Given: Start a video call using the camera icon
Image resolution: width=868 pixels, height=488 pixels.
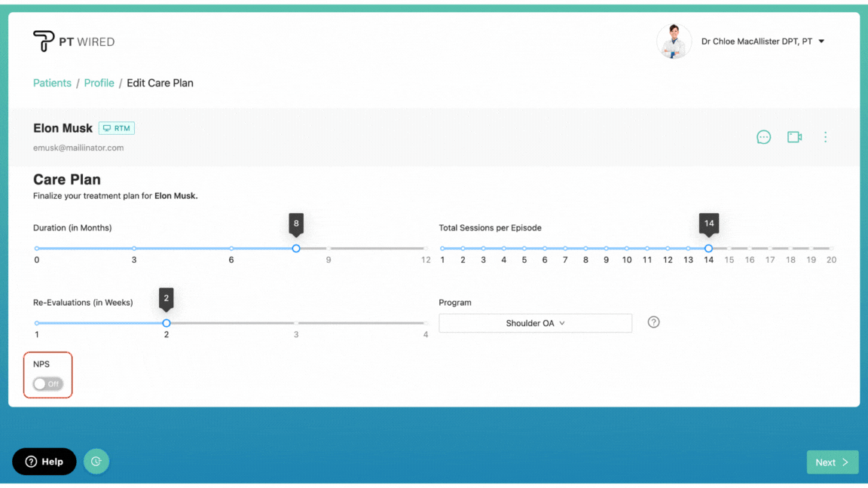Looking at the screenshot, I should coord(794,136).
